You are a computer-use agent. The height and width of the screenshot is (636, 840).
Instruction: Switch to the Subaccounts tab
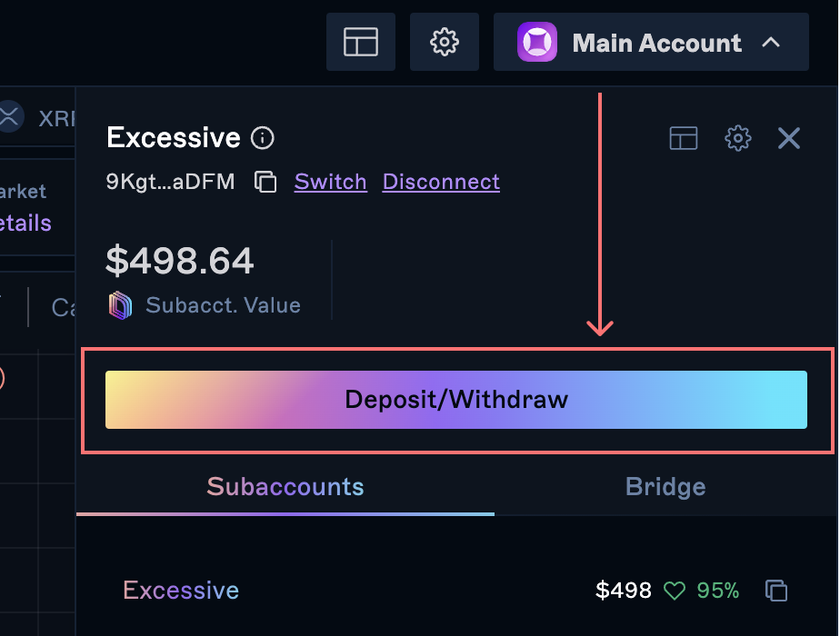coord(285,487)
